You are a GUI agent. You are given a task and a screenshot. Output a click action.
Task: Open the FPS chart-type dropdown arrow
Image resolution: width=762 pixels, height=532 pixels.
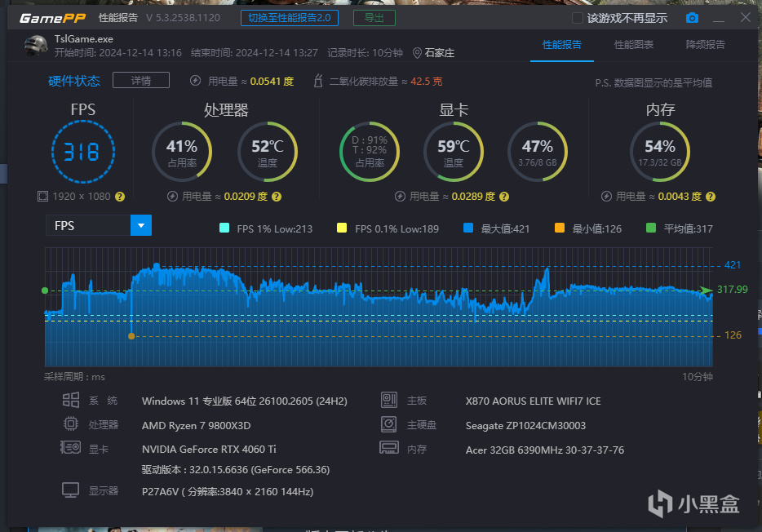[x=141, y=225]
